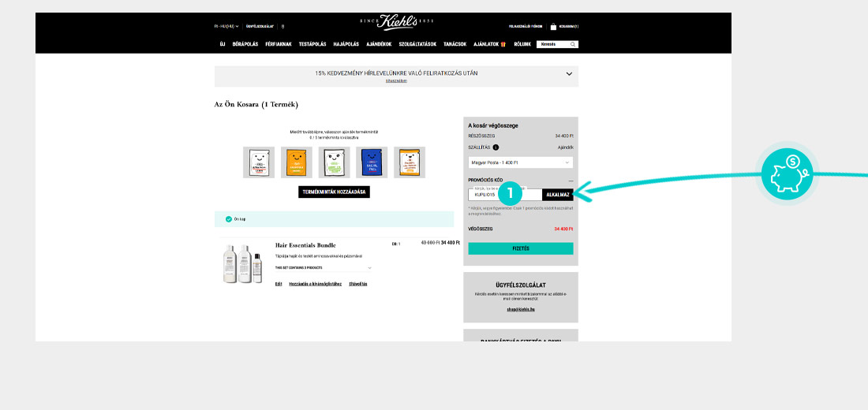Click the teal piggy bank savings icon
Viewport: 868px width, 410px height.
coord(788,173)
